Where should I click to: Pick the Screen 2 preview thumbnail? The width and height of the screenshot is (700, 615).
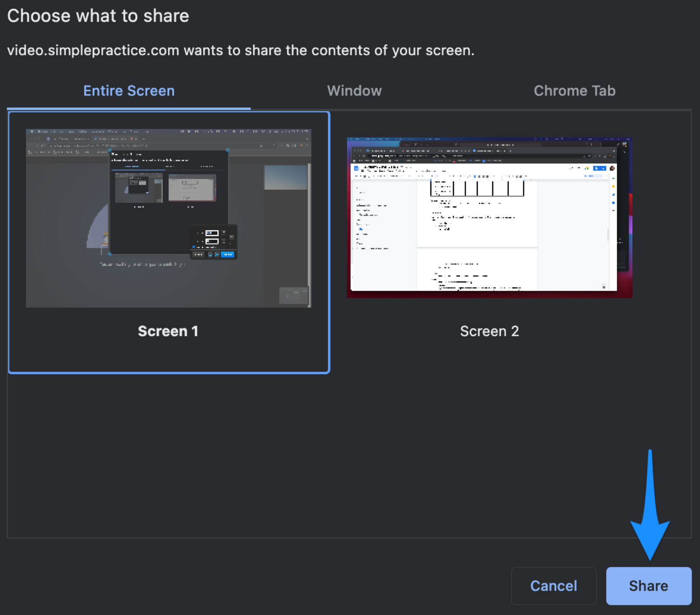[x=489, y=217]
